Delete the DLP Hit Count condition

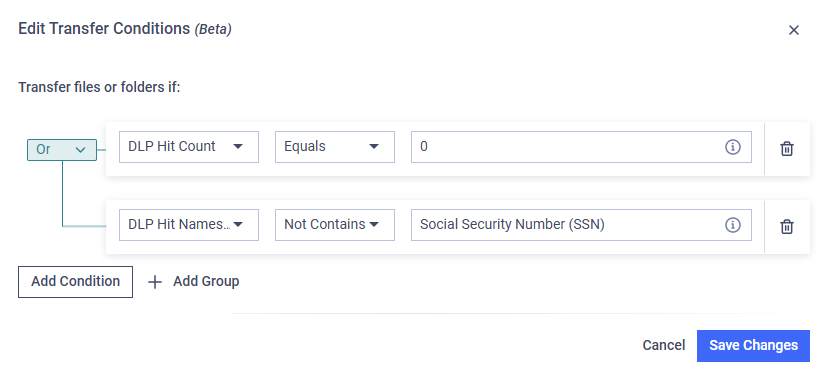pyautogui.click(x=787, y=149)
